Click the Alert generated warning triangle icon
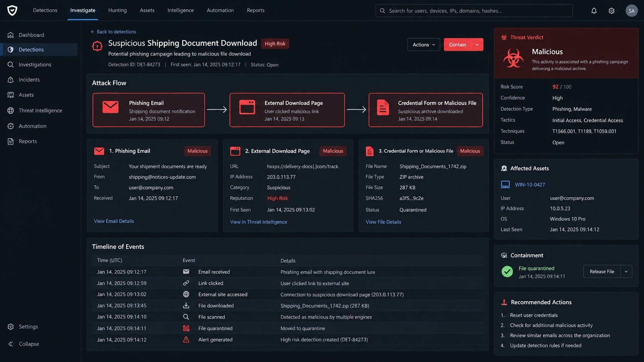Image resolution: width=644 pixels, height=362 pixels. click(186, 340)
